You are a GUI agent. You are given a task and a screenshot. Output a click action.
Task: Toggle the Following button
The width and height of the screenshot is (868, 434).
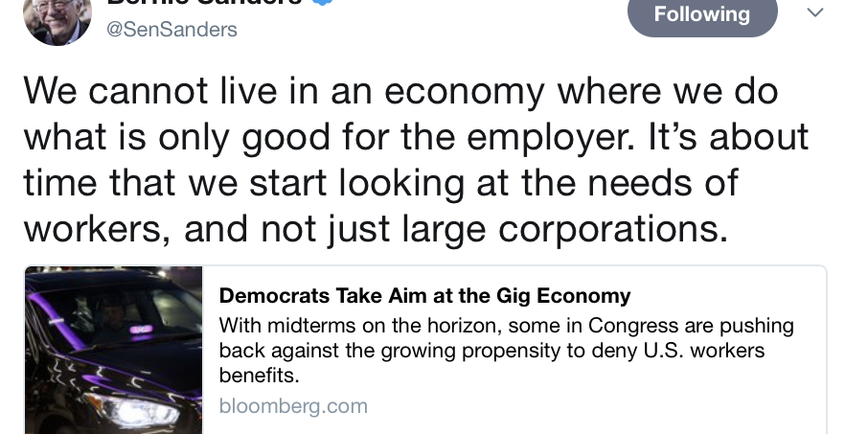click(701, 15)
